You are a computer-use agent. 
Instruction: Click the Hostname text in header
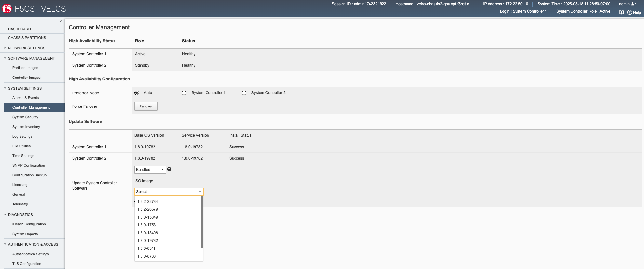(x=434, y=4)
